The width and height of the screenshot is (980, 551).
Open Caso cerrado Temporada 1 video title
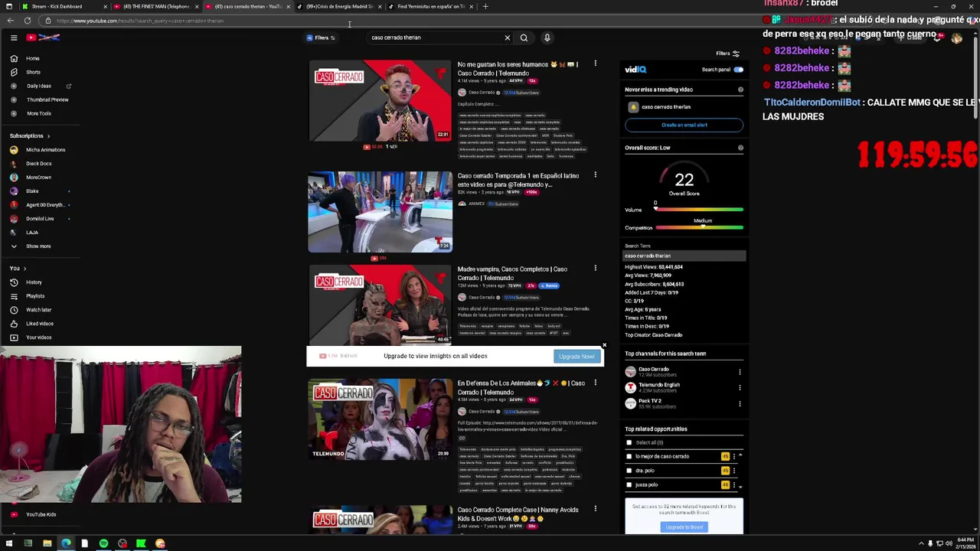click(518, 180)
